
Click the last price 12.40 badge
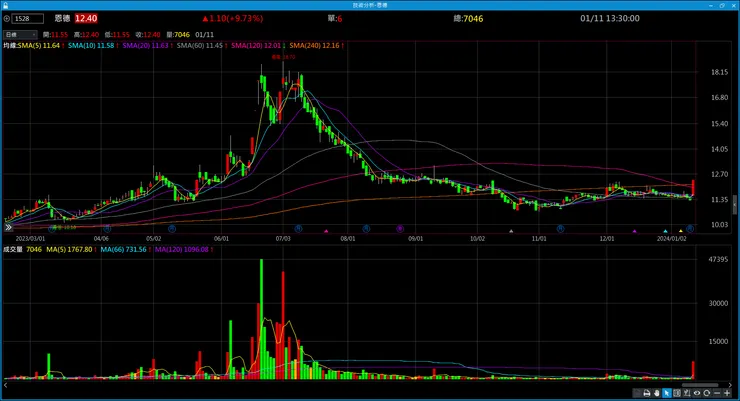[86, 18]
